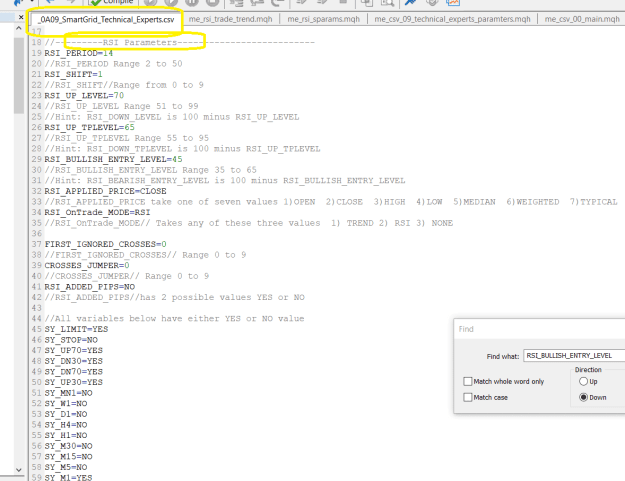625x481 pixels.
Task: Click the scroll up arrow of left scrollbar
Action: click(x=19, y=28)
